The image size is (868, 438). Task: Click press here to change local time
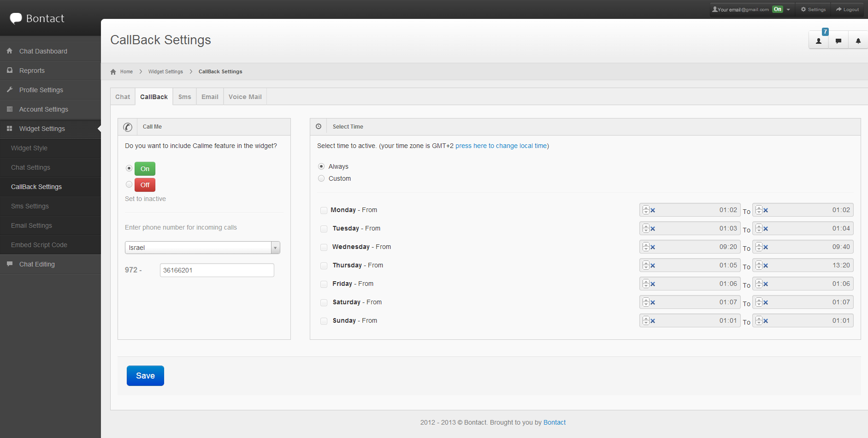[x=501, y=146]
